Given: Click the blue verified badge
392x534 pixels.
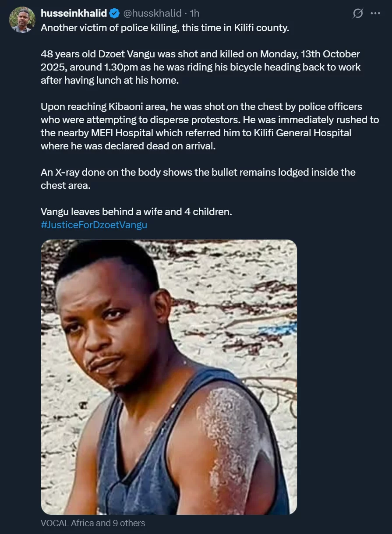Looking at the screenshot, I should tap(114, 14).
